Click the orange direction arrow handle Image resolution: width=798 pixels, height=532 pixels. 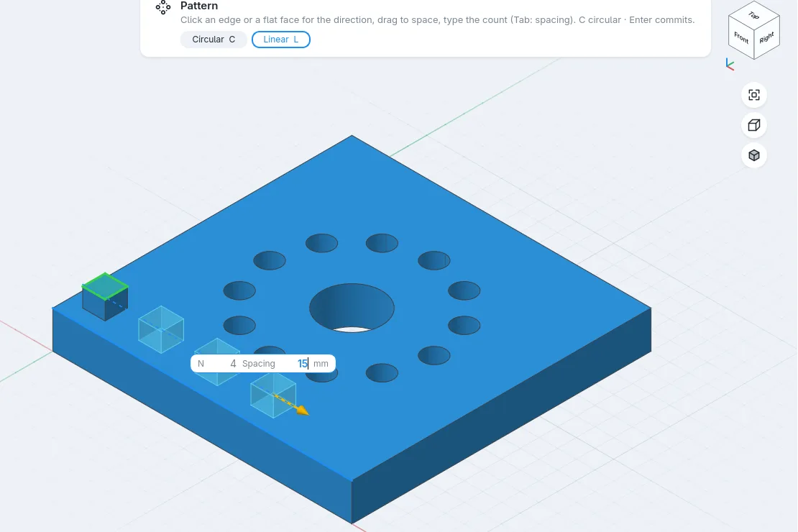302,410
